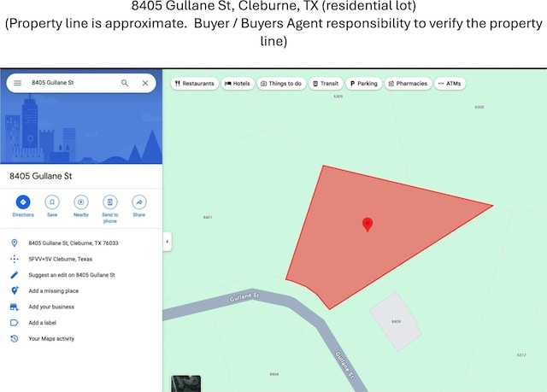547x392 pixels.
Task: Click the label tag icon
Action: pos(15,323)
